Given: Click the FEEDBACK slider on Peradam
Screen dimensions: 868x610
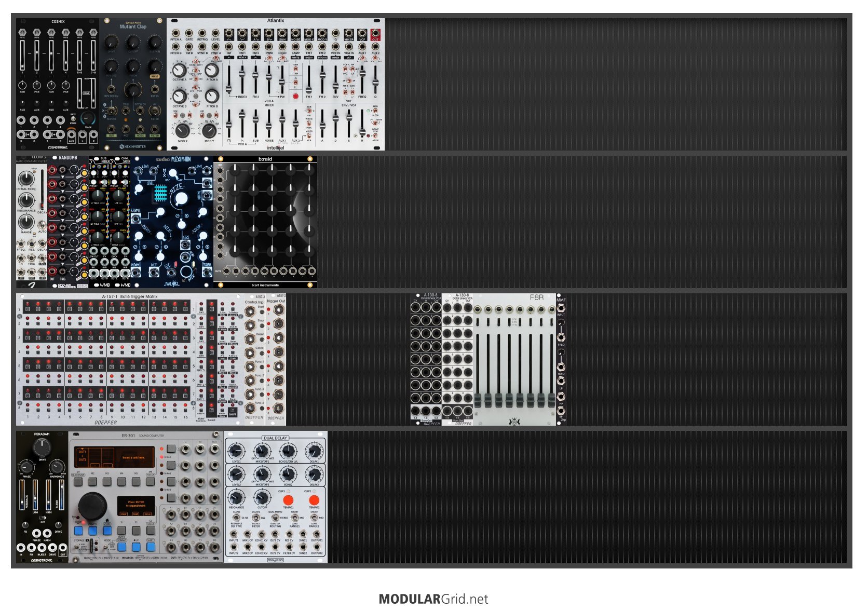Looking at the screenshot, I should coord(22,495).
